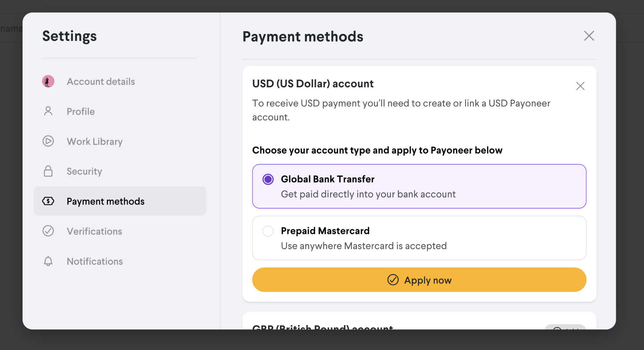Viewport: 644px width, 350px height.
Task: Click the Security padlock icon
Action: [x=48, y=171]
